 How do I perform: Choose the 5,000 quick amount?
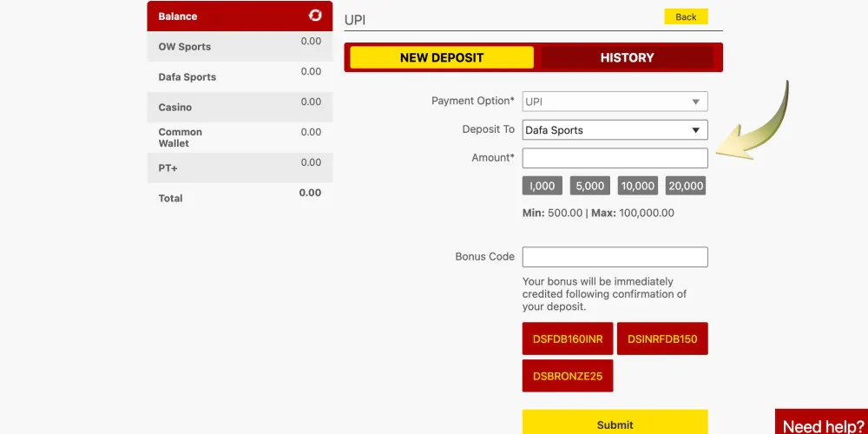click(x=589, y=186)
